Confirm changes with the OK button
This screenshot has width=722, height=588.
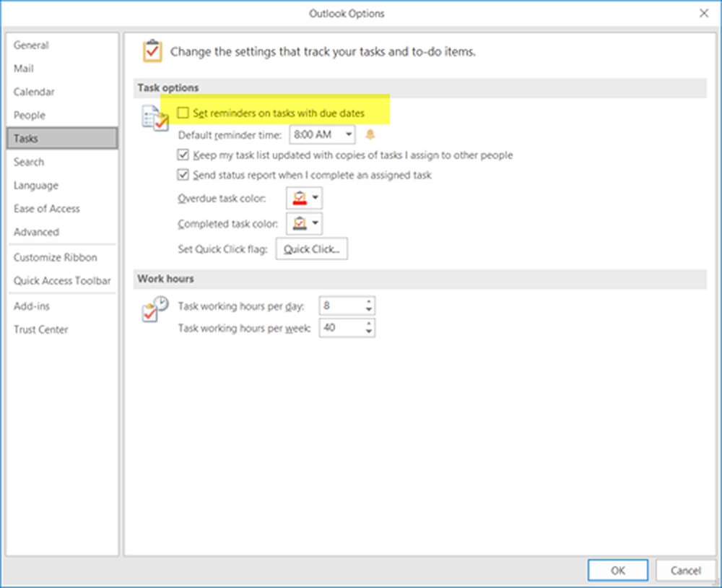617,570
